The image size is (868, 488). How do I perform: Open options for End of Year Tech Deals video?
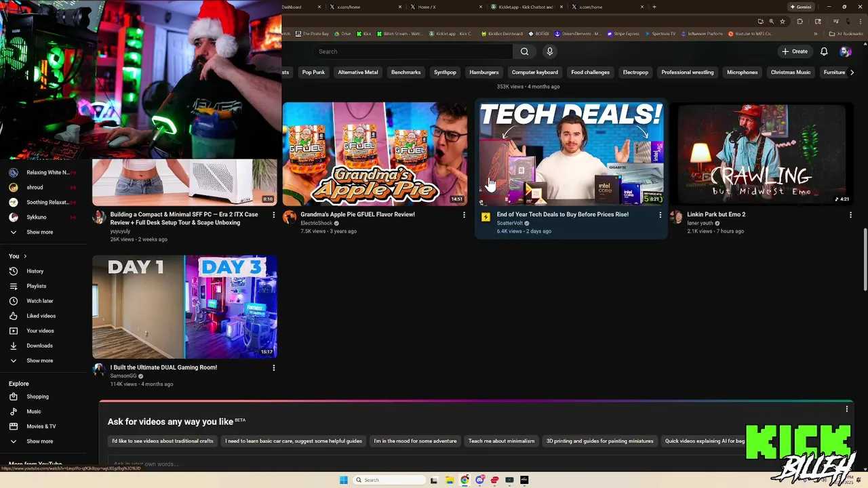[660, 215]
